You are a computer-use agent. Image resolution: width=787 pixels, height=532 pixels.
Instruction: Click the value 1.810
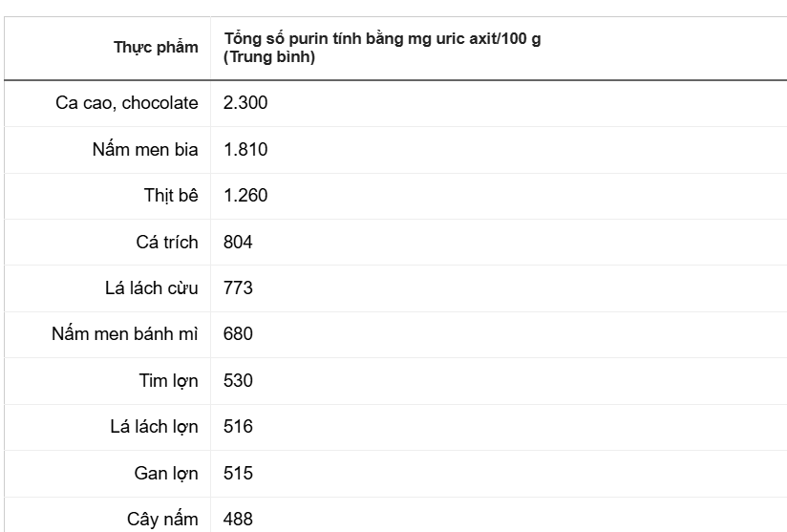pos(245,150)
